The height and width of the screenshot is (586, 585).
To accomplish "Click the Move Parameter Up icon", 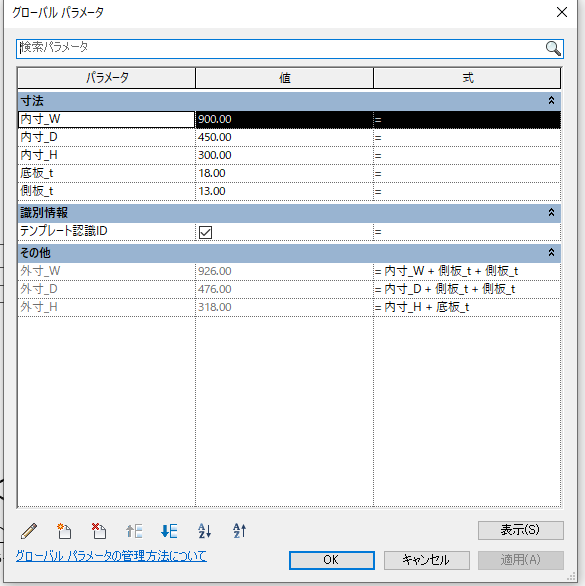I will 134,531.
